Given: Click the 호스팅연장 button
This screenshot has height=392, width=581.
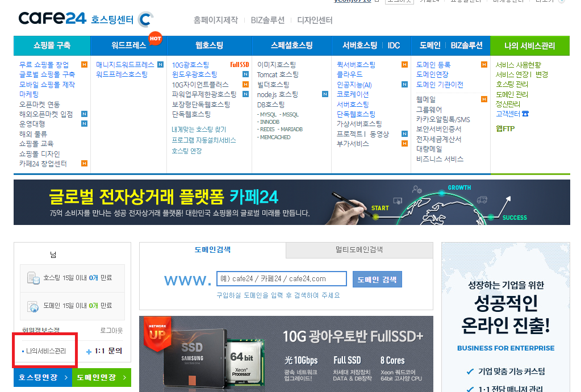Looking at the screenshot, I should coord(43,378).
